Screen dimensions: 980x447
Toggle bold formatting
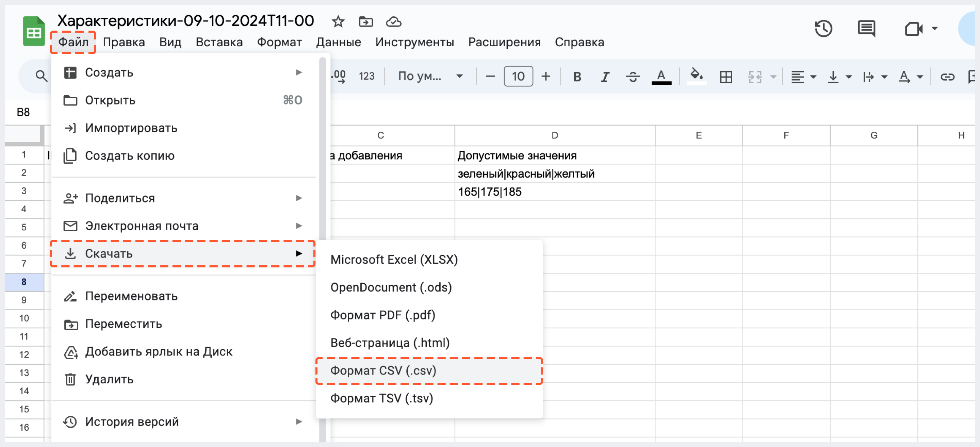coord(577,77)
